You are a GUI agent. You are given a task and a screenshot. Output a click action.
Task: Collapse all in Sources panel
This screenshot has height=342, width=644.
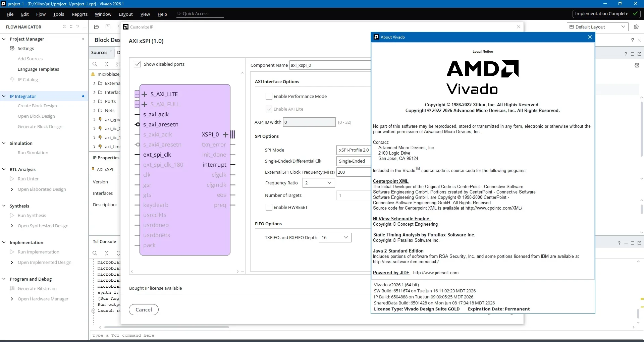tap(107, 64)
